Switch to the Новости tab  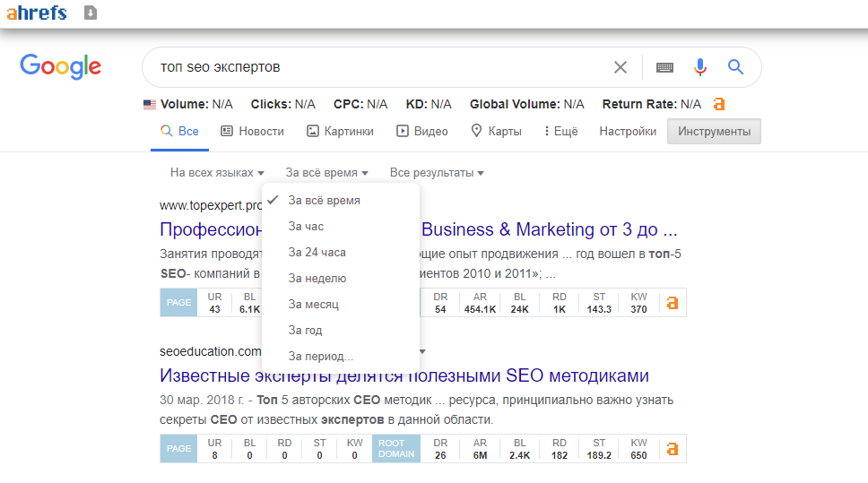click(x=253, y=132)
